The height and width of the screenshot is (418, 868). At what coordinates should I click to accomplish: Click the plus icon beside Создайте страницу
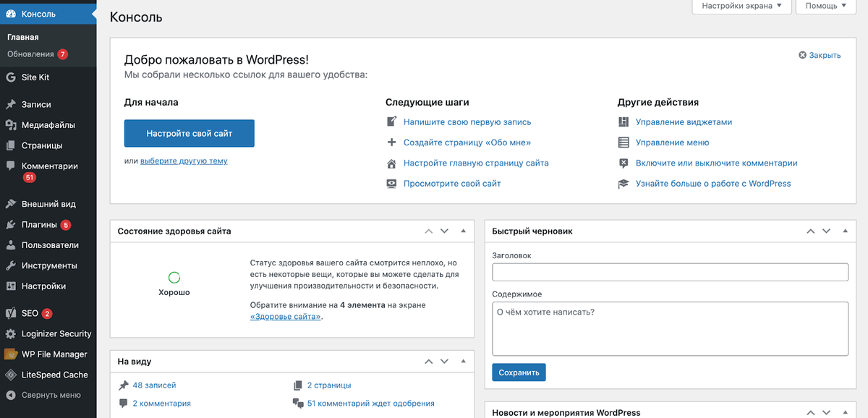tap(391, 142)
